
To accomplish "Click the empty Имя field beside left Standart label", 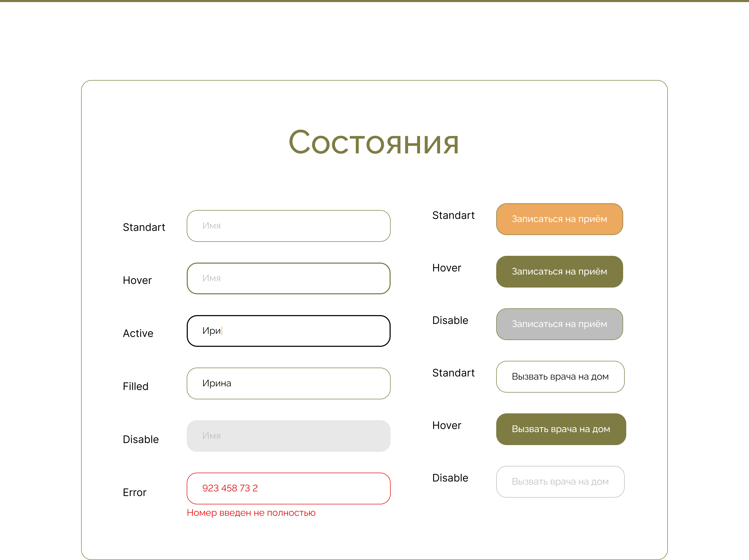I will coord(288,226).
